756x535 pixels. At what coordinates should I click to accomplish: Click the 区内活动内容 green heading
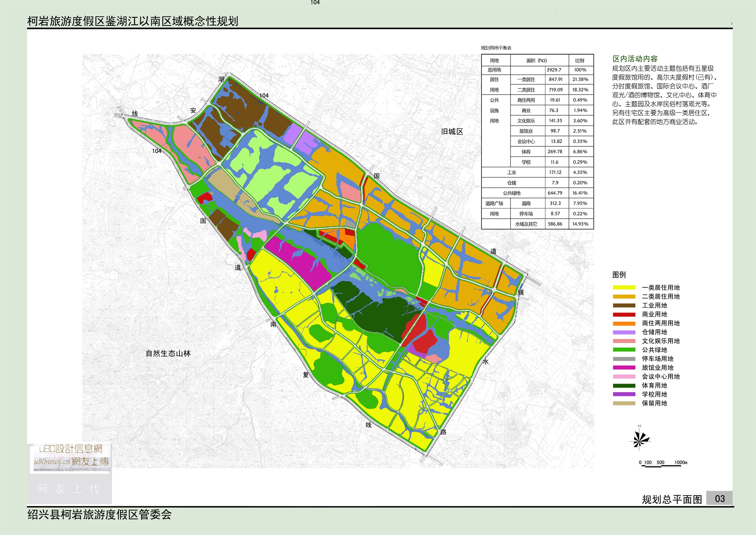[635, 59]
